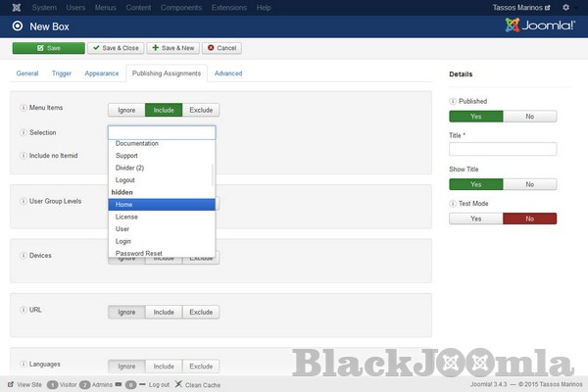Open the Extensions menu
This screenshot has height=392, width=588.
click(228, 8)
